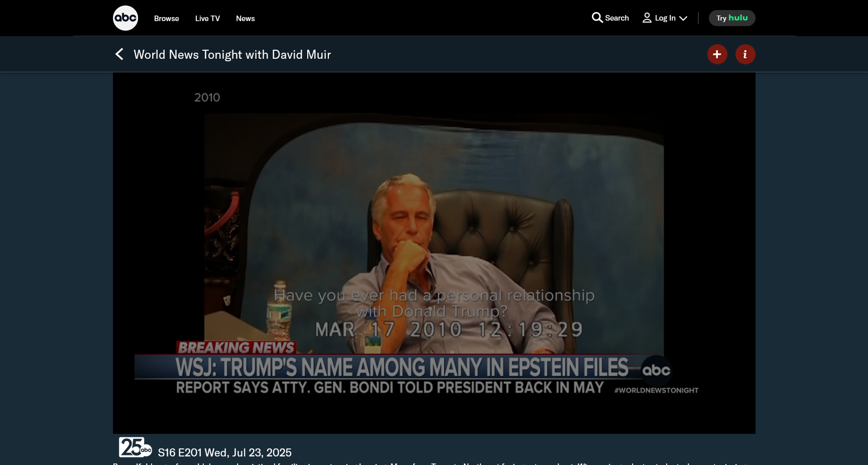Click the Search magnifier icon
The image size is (868, 465).
[597, 18]
